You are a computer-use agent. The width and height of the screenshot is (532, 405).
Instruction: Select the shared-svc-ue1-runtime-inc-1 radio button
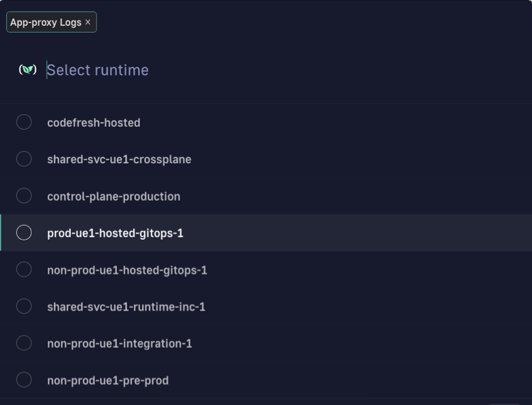pyautogui.click(x=24, y=306)
